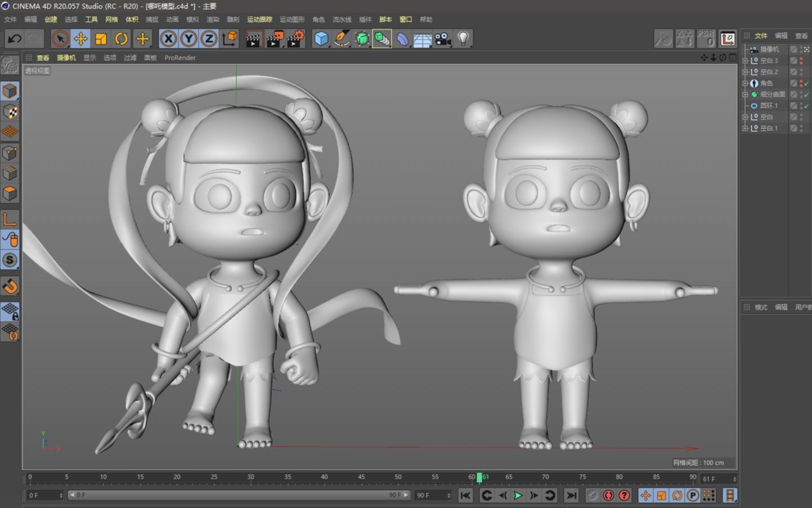This screenshot has height=508, width=812.
Task: Click the 90 F end frame field
Action: [433, 496]
